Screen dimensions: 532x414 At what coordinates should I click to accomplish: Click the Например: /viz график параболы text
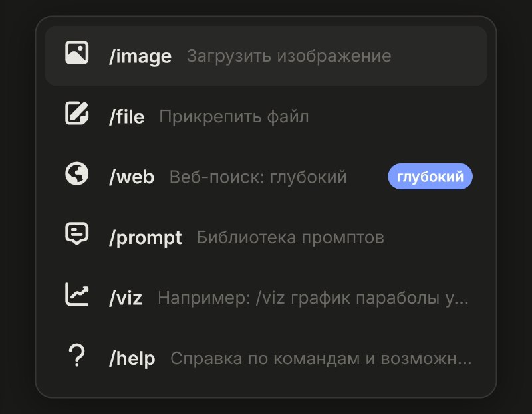(313, 298)
